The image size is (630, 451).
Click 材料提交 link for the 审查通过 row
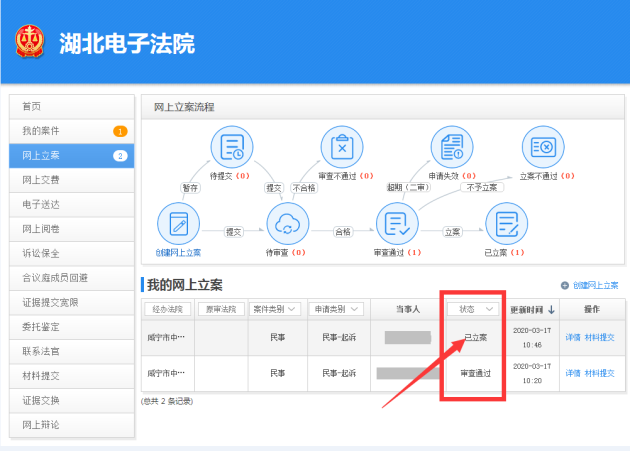(x=600, y=373)
